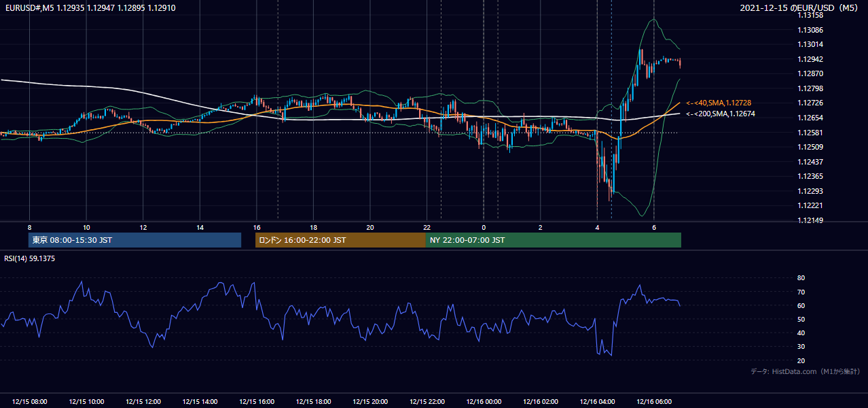Click RSI scale value 50
The image size is (868, 408).
coord(801,319)
